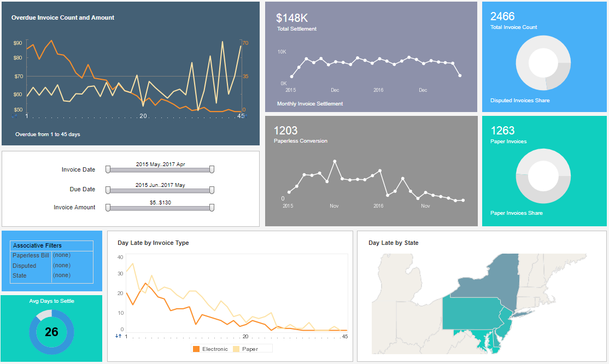Screen dimensions: 609x364
Task: Click the right handle of Invoice Amount slider
Action: 212,208
